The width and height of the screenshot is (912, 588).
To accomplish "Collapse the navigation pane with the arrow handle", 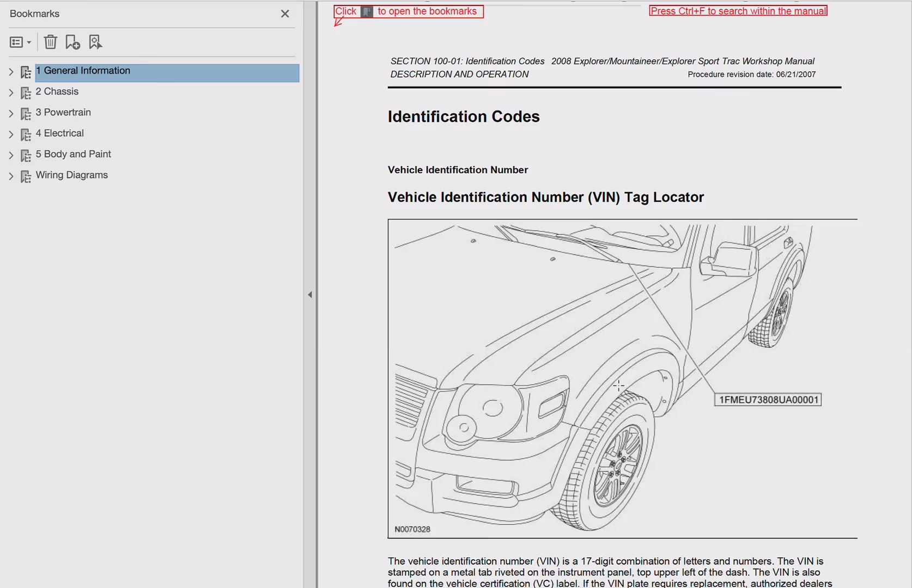I will (310, 295).
